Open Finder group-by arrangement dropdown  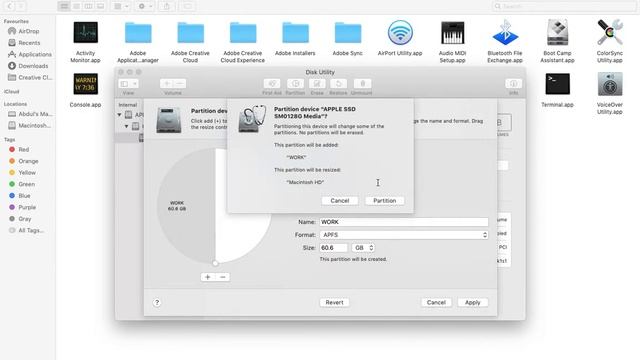pyautogui.click(x=121, y=6)
